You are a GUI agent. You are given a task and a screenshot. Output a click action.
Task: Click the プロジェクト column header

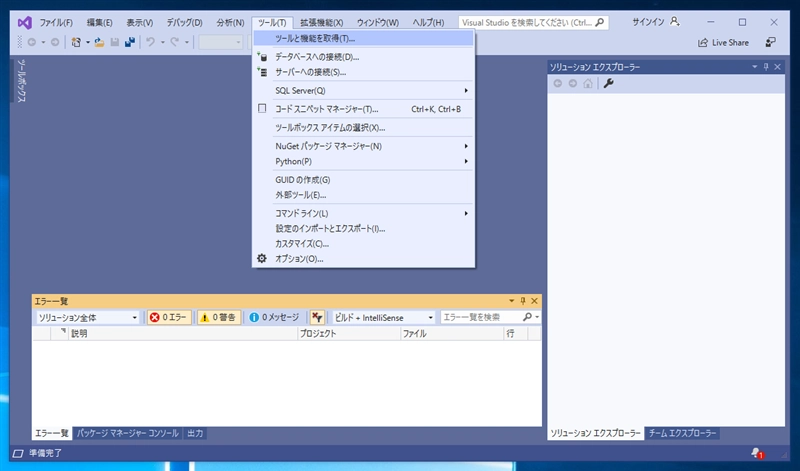coord(349,334)
